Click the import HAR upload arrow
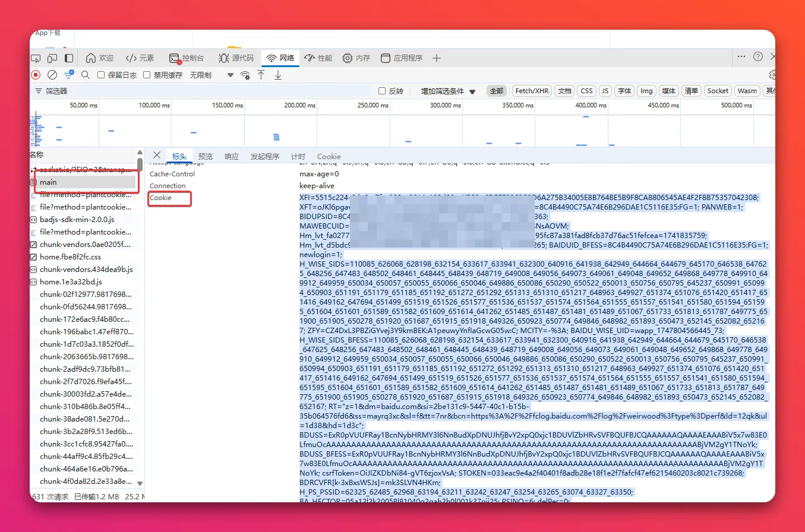Viewport: 805px width, 532px height. pos(261,75)
